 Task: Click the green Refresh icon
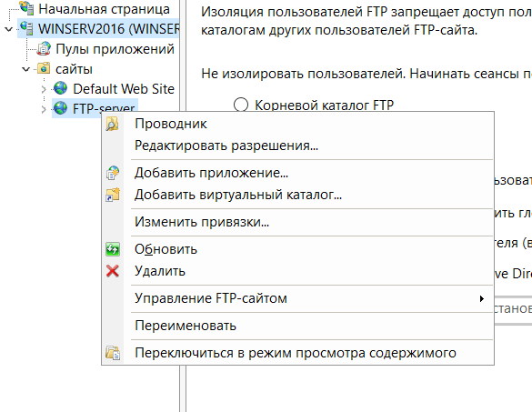(x=112, y=249)
